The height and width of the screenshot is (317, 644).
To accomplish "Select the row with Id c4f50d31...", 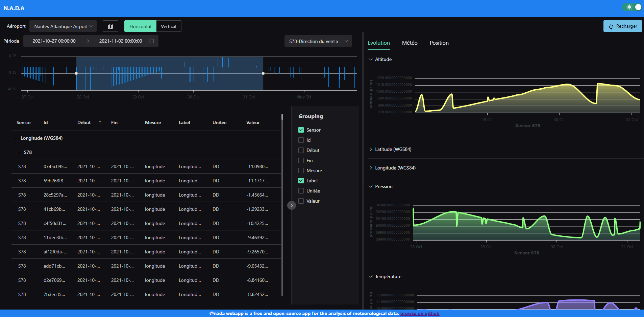I will [146, 223].
